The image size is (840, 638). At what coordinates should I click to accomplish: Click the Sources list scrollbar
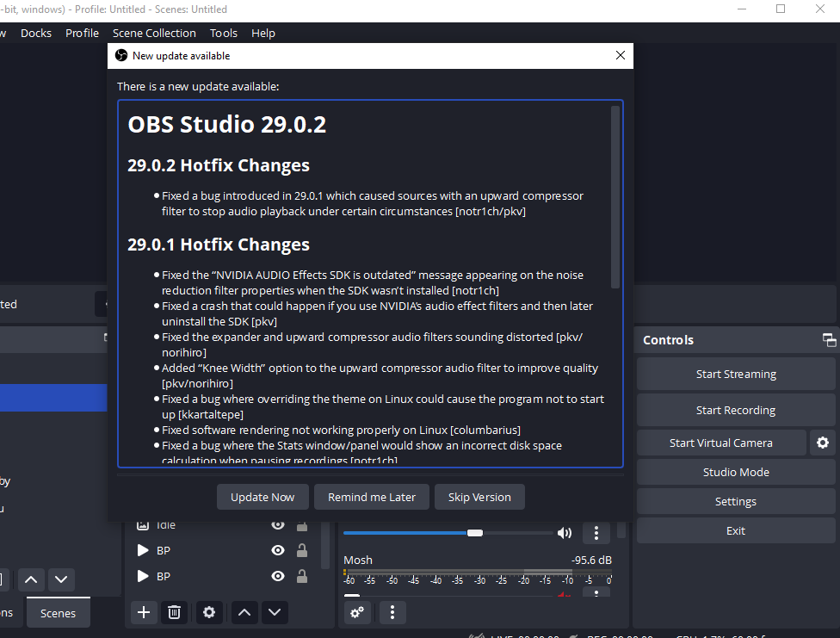click(325, 544)
